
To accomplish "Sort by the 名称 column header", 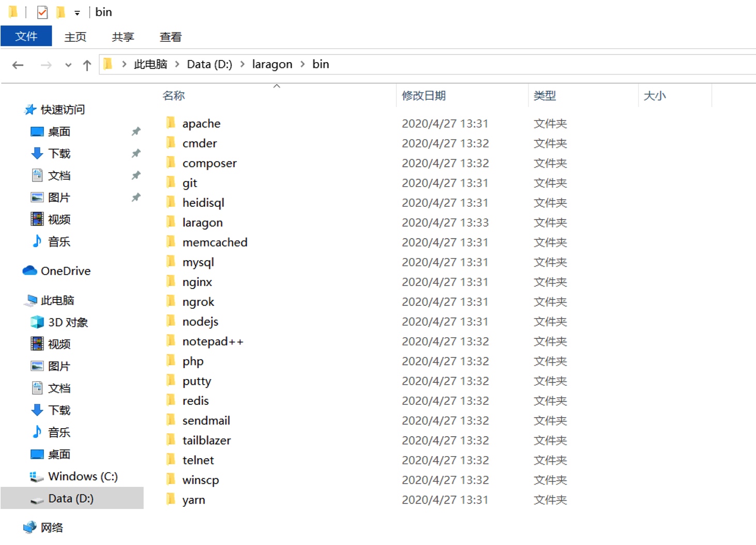I will (174, 95).
